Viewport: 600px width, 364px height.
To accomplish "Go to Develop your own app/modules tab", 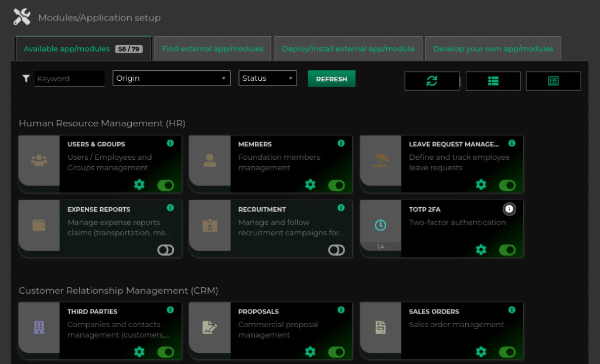I will (x=493, y=49).
